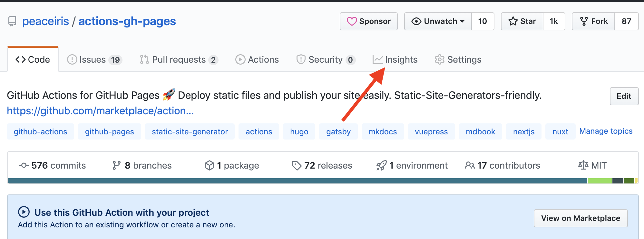The width and height of the screenshot is (644, 239).
Task: Click the Manage topics link
Action: point(606,131)
